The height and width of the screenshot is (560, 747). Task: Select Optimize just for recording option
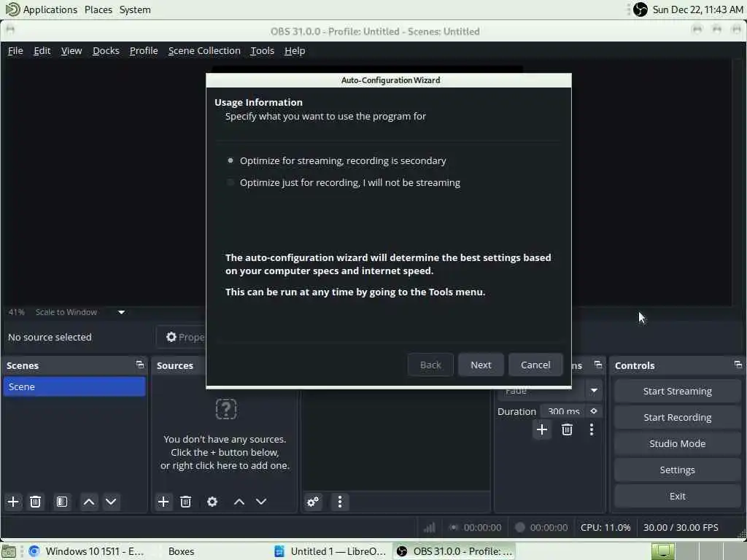pos(344,182)
